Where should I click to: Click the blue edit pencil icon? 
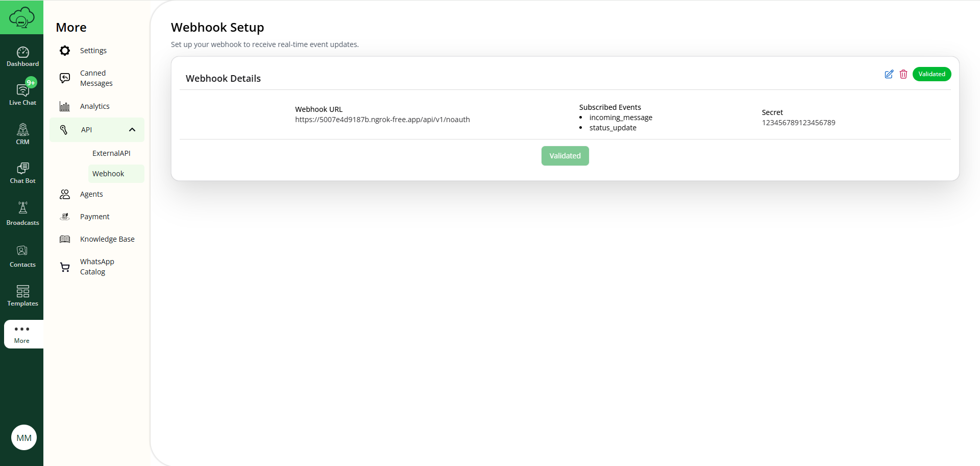tap(889, 74)
